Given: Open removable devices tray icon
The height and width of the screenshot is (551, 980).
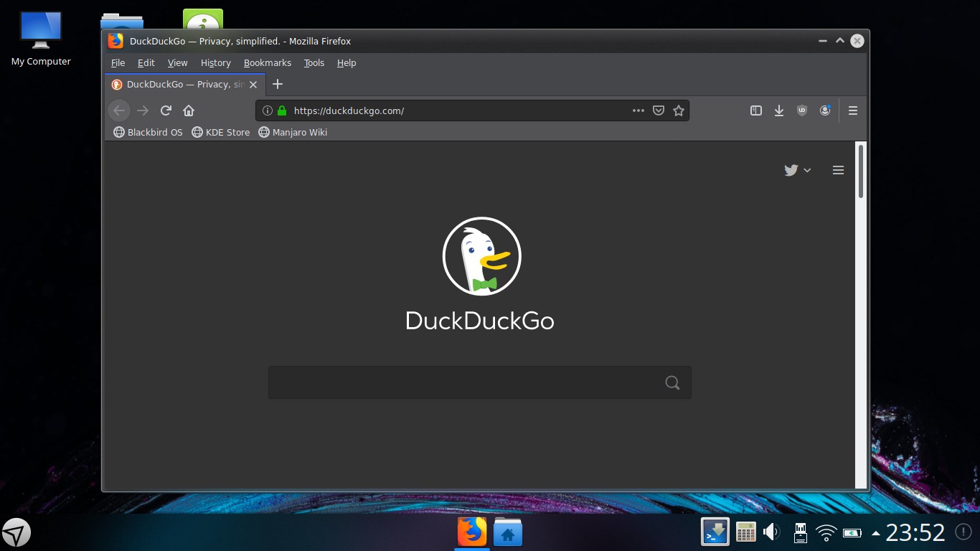Looking at the screenshot, I should [801, 532].
